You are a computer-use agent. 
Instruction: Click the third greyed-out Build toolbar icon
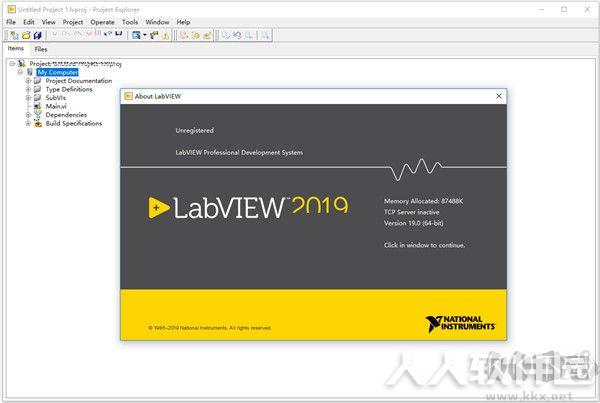point(207,35)
